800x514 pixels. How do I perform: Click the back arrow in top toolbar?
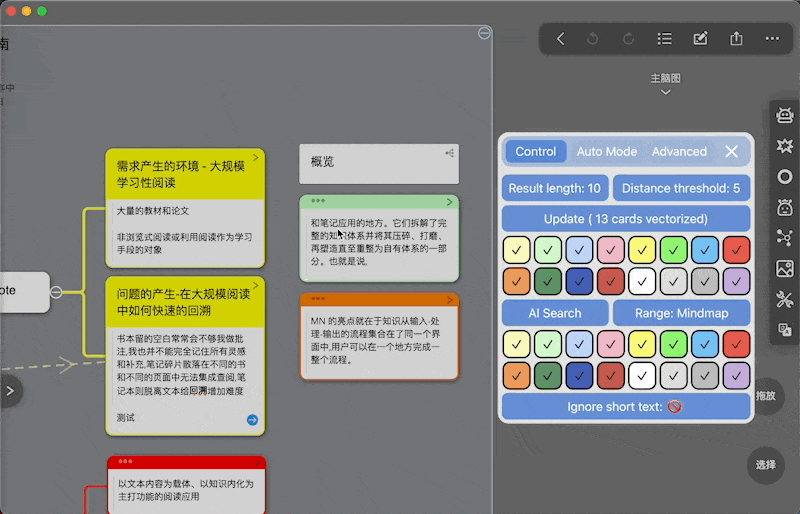point(561,39)
